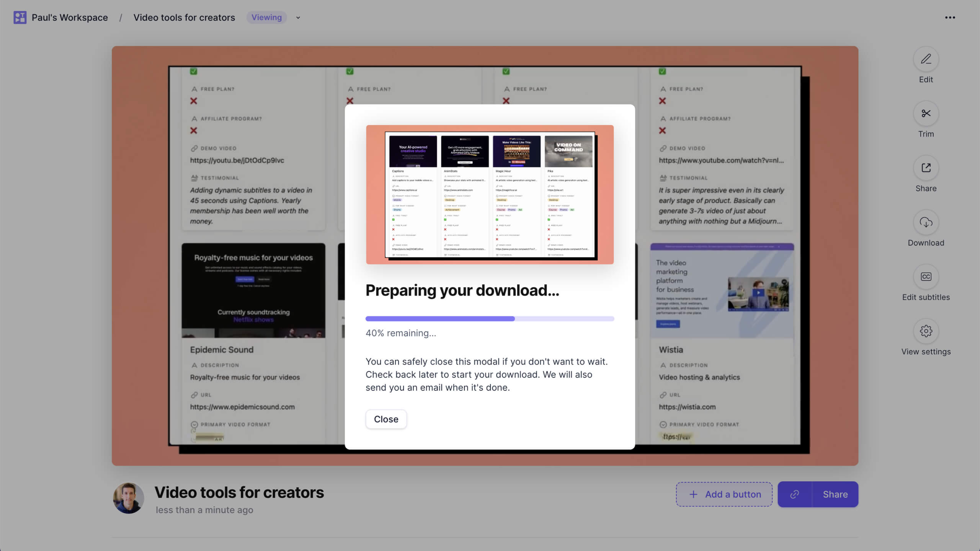The height and width of the screenshot is (551, 980).
Task: Click the Edit pencil icon
Action: point(926,59)
